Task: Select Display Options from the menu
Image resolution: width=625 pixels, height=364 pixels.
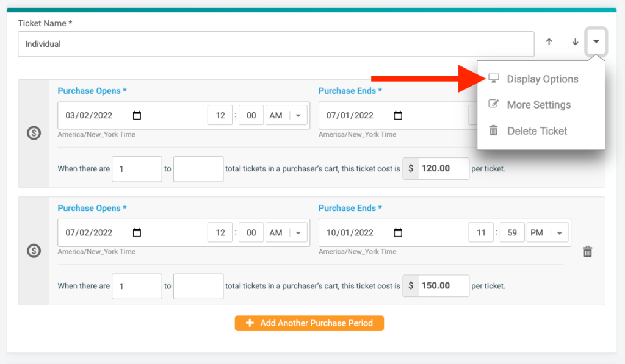Action: [x=542, y=79]
